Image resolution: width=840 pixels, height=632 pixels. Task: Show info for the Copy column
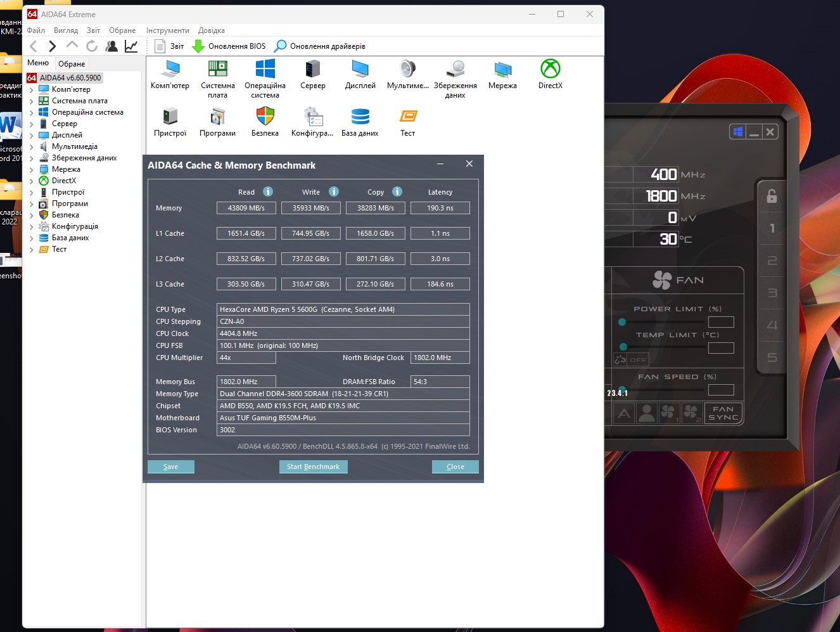(397, 191)
